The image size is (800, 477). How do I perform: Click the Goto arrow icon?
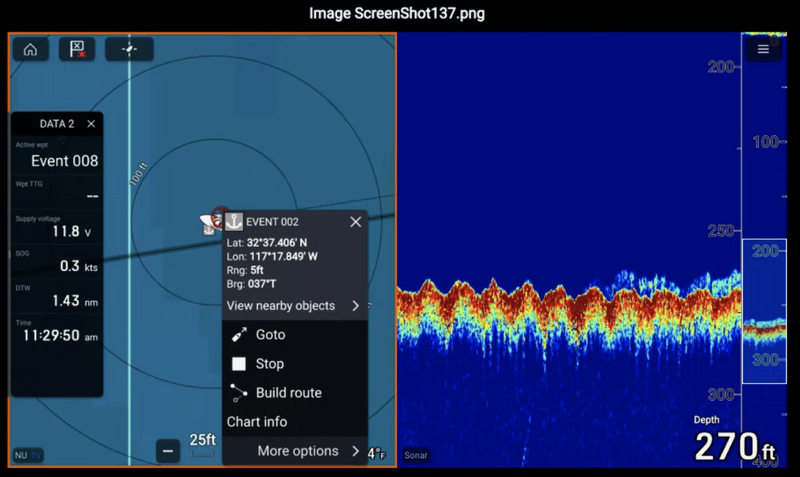(x=239, y=335)
